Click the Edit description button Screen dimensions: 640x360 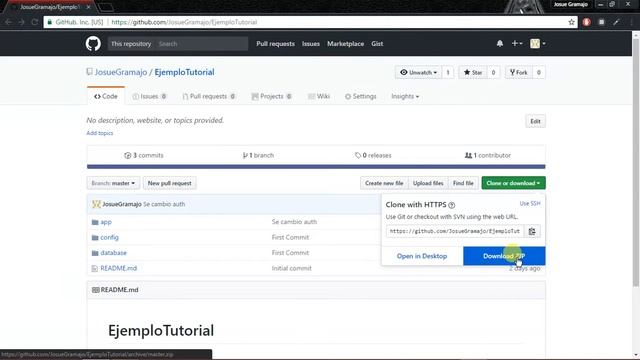535,121
